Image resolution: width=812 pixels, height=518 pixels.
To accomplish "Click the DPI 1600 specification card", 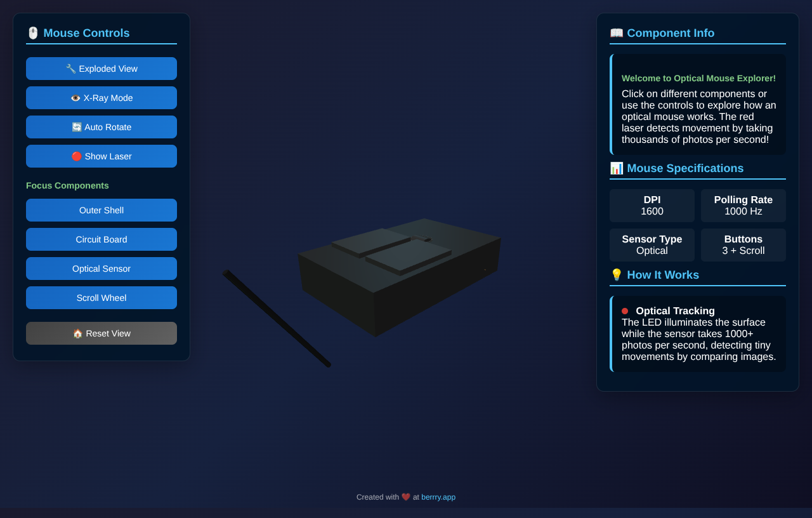I will 652,205.
